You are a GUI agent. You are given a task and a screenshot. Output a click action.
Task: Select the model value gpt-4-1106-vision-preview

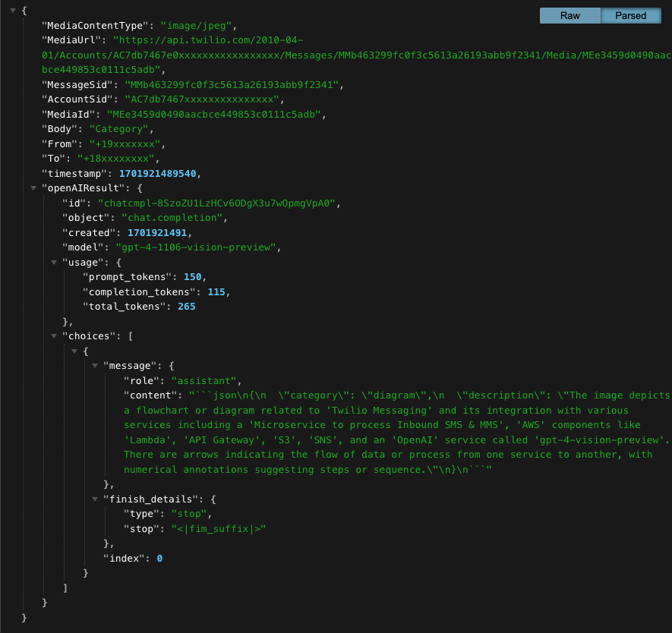click(196, 247)
